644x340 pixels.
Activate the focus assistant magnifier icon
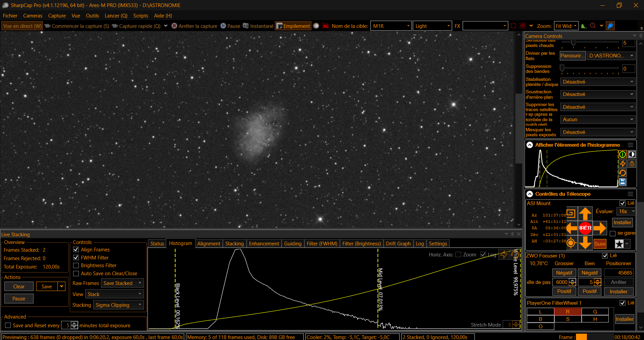593,26
